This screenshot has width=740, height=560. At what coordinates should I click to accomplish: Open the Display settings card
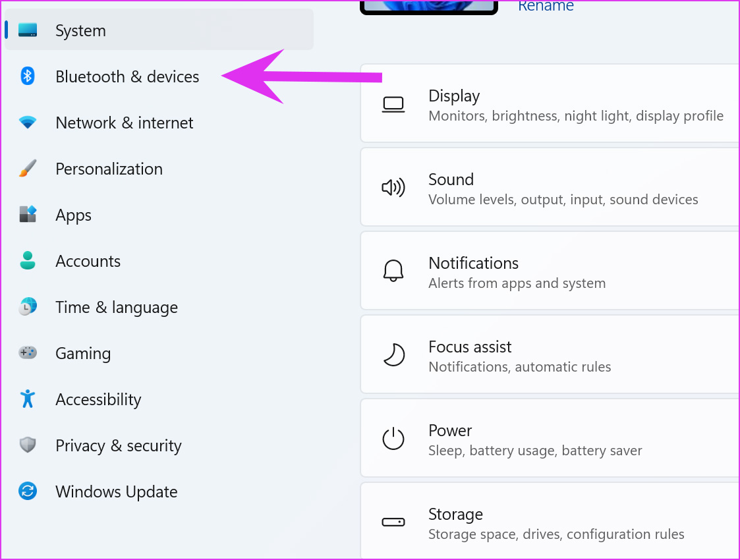tap(550, 105)
